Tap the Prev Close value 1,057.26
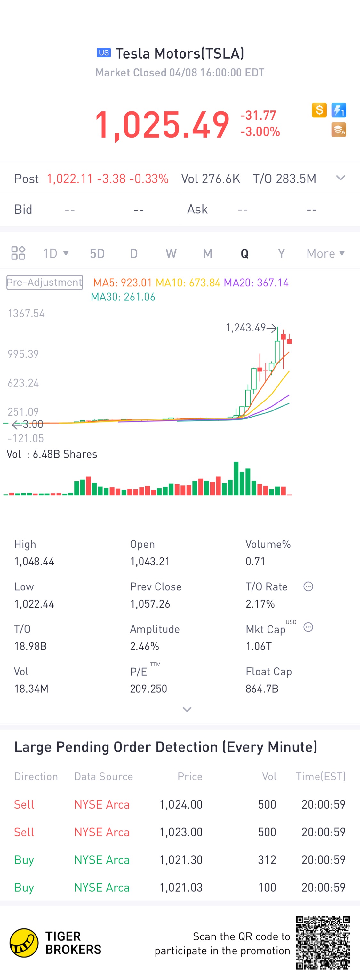Screen dimensions: 360x980 tap(150, 604)
